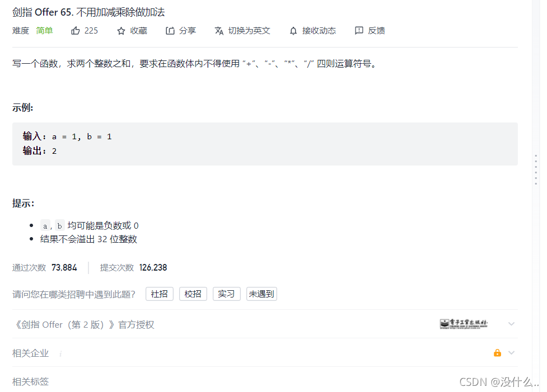Click the thumbs-up like icon
The height and width of the screenshot is (392, 547).
pyautogui.click(x=76, y=31)
